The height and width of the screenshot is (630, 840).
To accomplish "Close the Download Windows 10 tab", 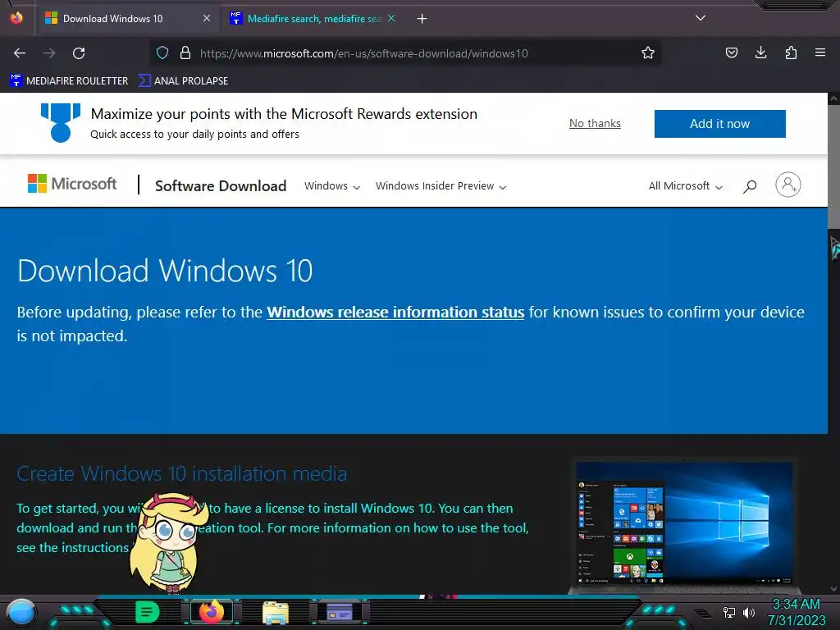I will [206, 18].
